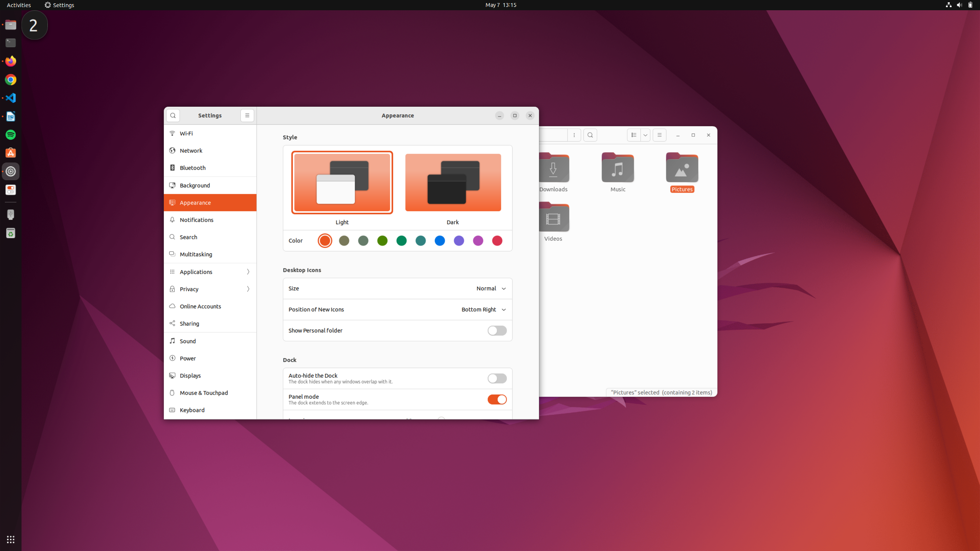Image resolution: width=980 pixels, height=551 pixels.
Task: Launch Spotify from the dock
Action: pyautogui.click(x=11, y=135)
